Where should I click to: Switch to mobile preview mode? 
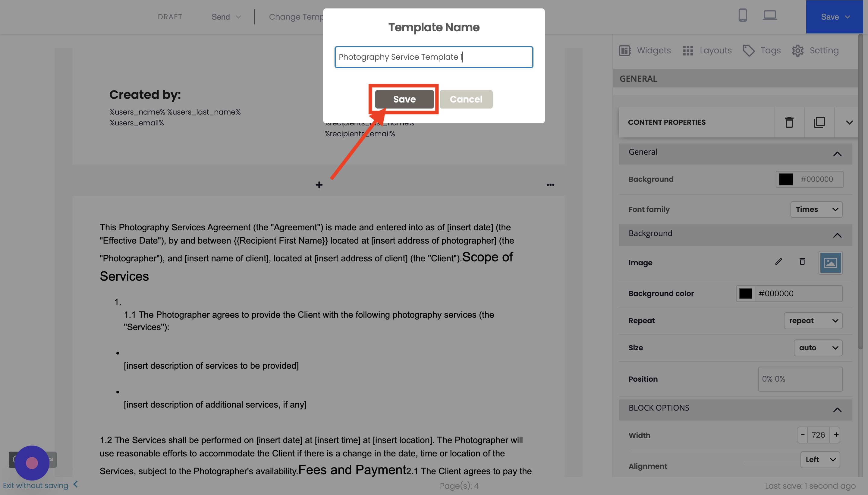tap(743, 15)
